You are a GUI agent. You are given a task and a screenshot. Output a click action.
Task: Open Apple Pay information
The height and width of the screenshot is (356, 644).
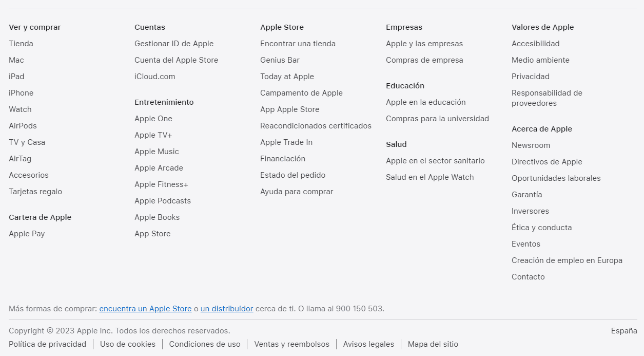pyautogui.click(x=26, y=234)
